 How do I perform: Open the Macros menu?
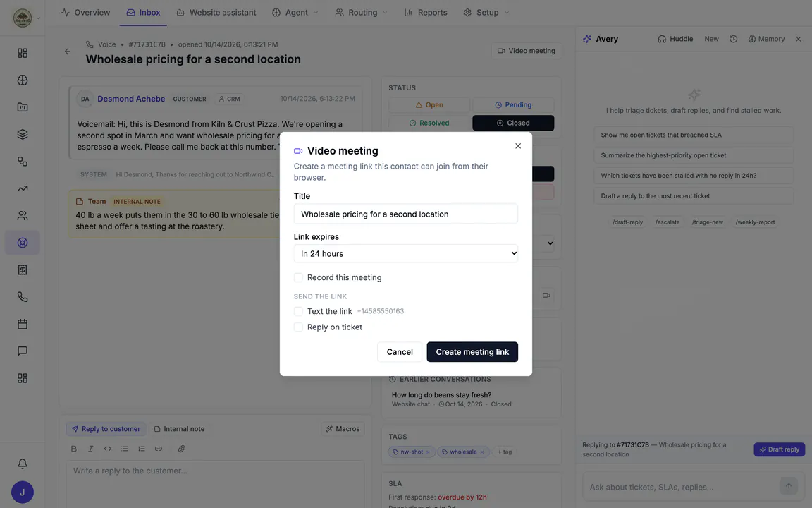point(343,429)
